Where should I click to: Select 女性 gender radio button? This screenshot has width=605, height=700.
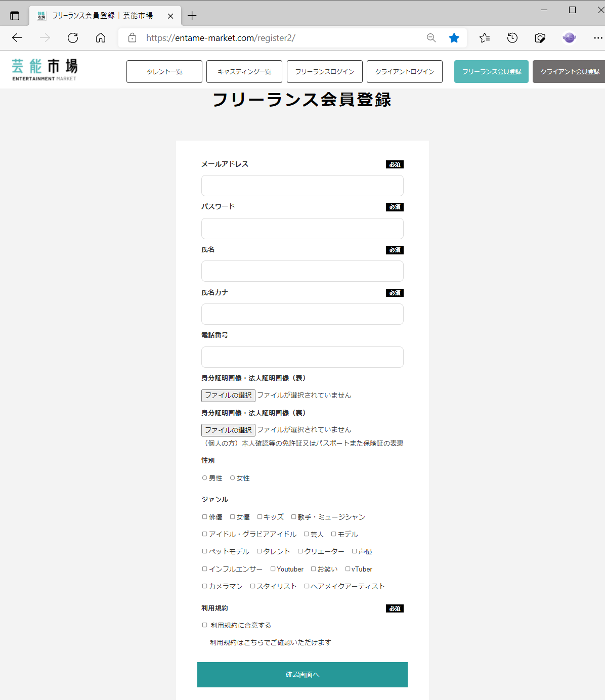[x=233, y=477]
